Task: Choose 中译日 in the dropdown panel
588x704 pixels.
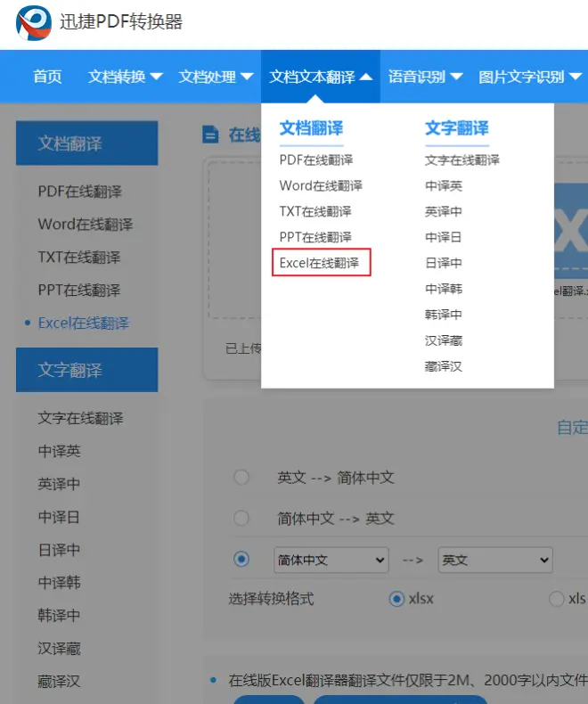Action: pos(444,237)
